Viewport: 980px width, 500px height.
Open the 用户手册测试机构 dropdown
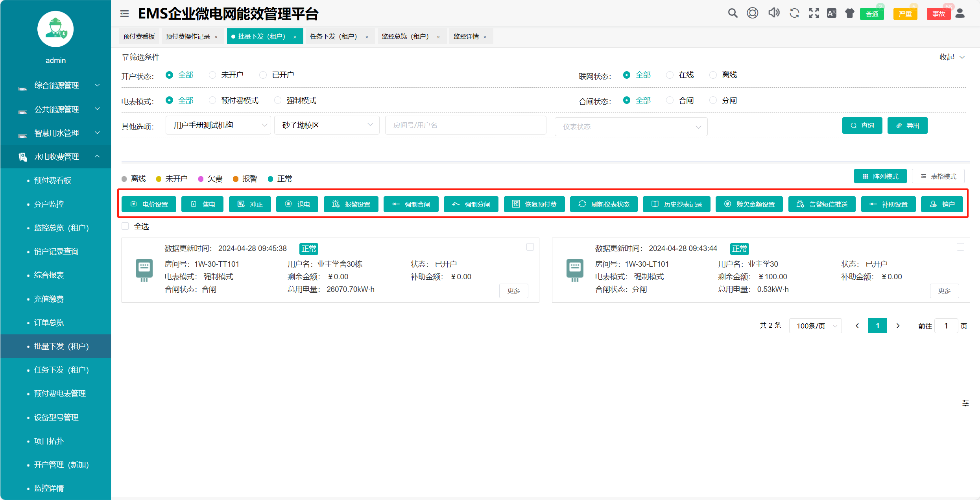[x=218, y=125]
